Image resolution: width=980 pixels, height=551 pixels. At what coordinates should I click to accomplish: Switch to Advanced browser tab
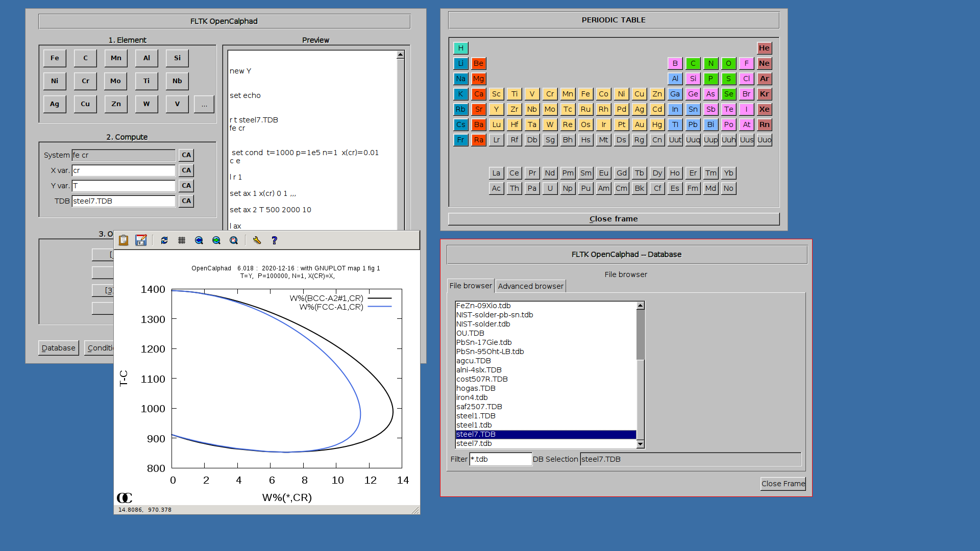[x=530, y=286]
